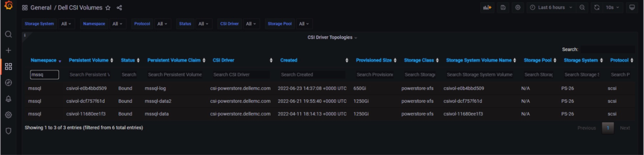This screenshot has height=155, width=644.
Task: Refresh the dashboard now
Action: (x=597, y=7)
